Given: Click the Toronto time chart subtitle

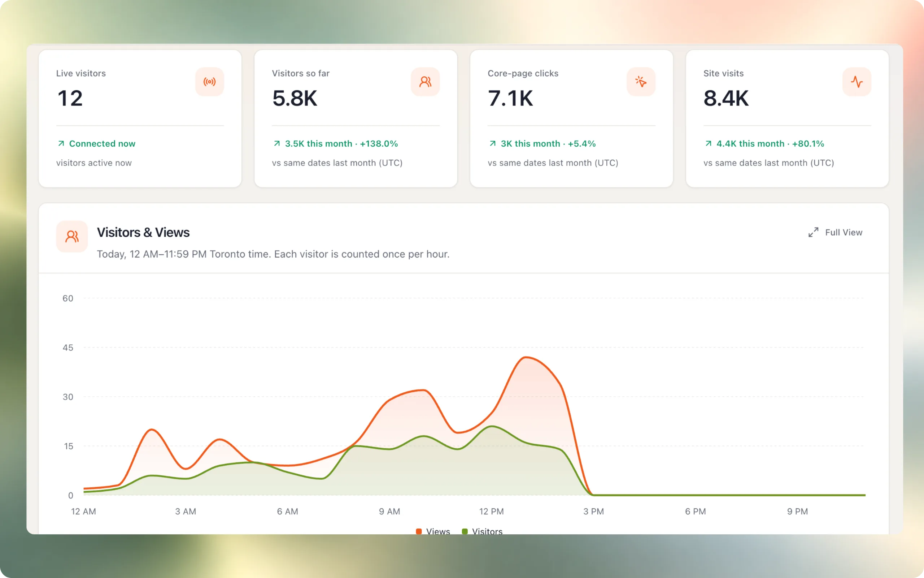Looking at the screenshot, I should coord(273,254).
